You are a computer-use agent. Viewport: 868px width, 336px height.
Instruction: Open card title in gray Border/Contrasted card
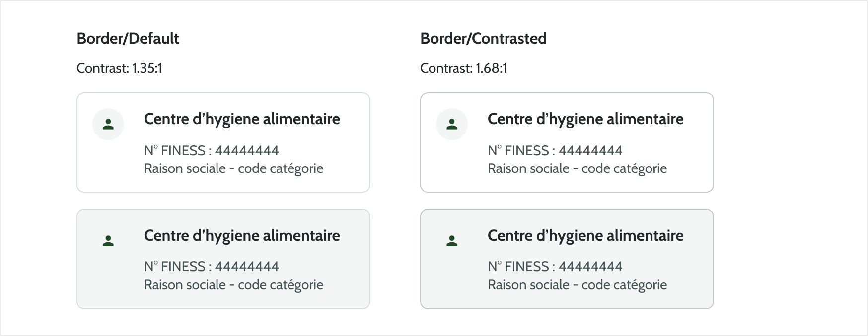click(x=585, y=236)
